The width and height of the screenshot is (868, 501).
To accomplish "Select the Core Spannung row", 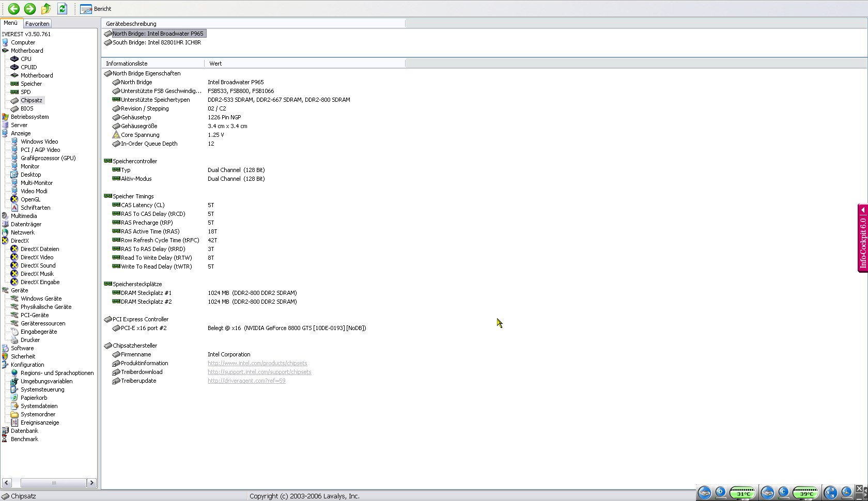I will pyautogui.click(x=253, y=135).
